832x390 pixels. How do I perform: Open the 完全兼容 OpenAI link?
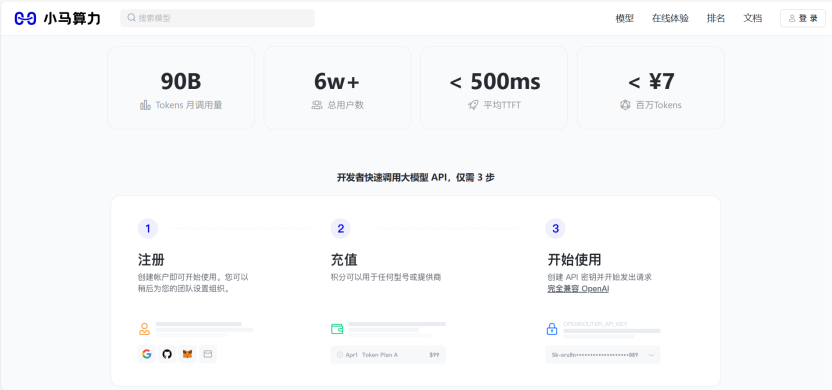(x=578, y=289)
